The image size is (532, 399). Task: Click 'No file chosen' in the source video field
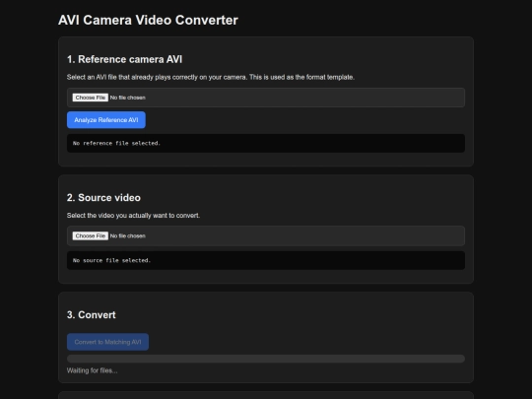[x=127, y=235]
